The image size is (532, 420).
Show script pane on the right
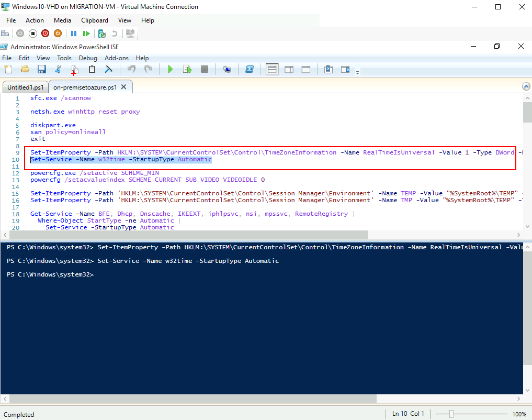289,69
